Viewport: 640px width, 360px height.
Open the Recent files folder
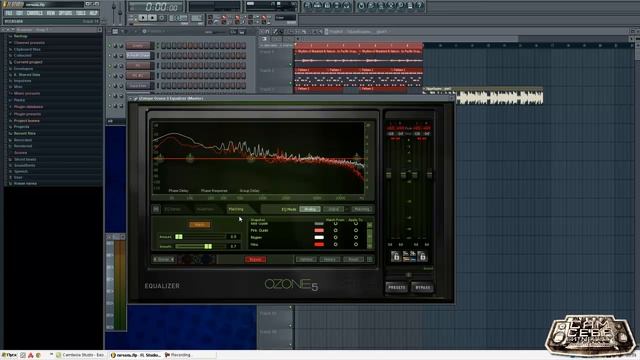pos(24,133)
